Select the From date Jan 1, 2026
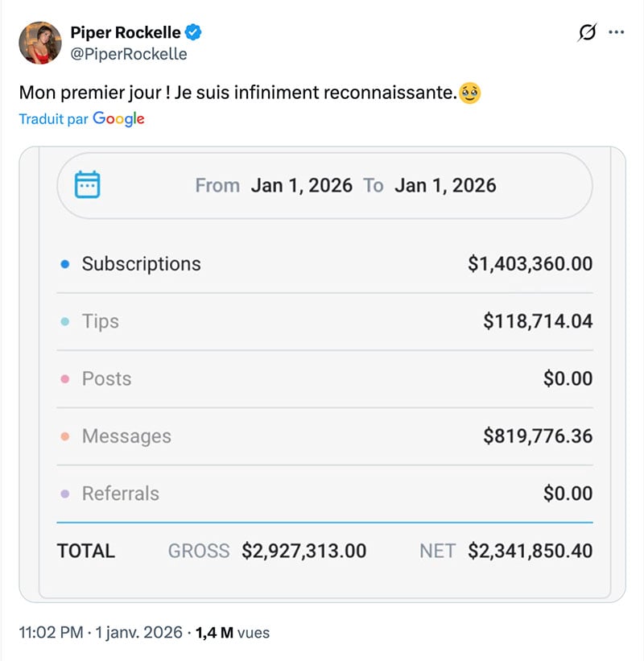 coord(301,185)
